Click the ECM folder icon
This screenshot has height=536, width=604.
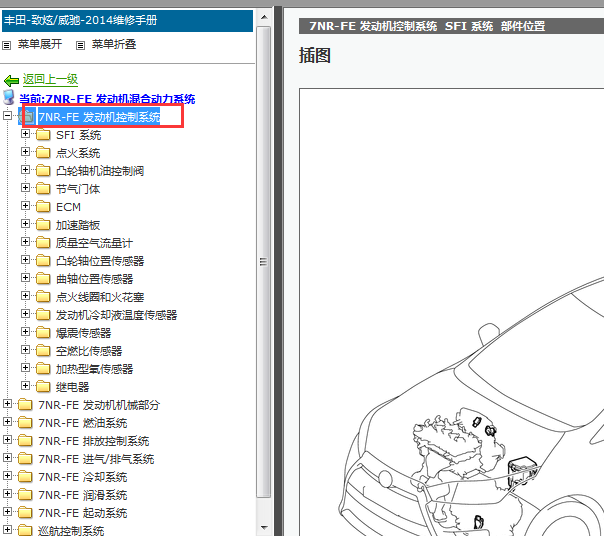(x=43, y=207)
